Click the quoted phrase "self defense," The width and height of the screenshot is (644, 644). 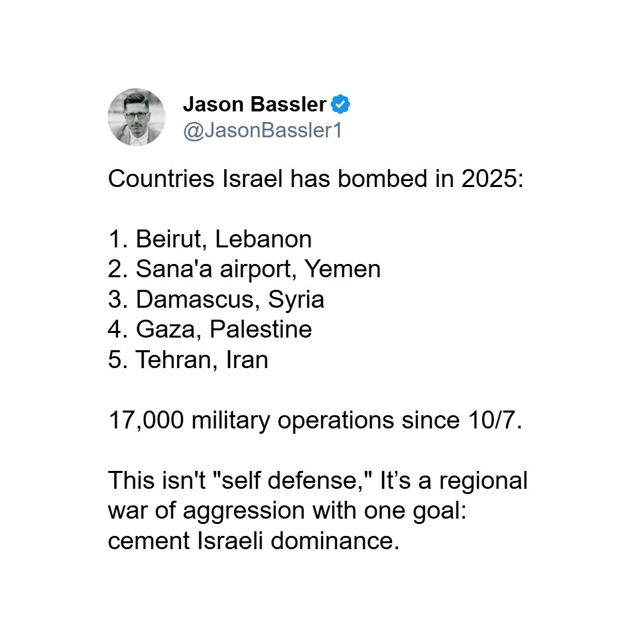pyautogui.click(x=292, y=480)
